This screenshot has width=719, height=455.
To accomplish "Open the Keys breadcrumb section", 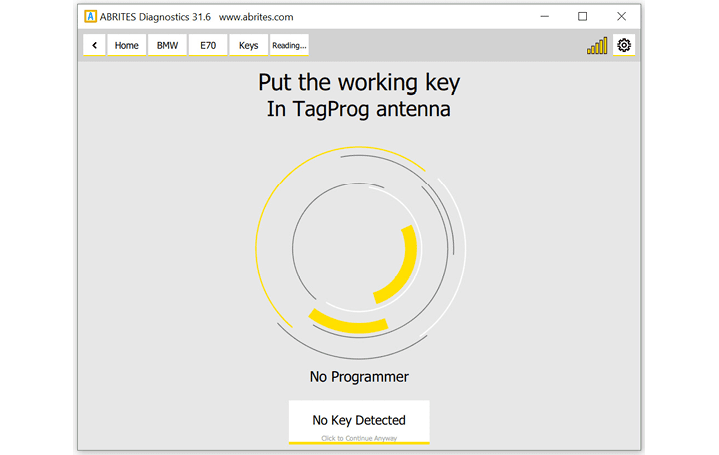I will [248, 45].
